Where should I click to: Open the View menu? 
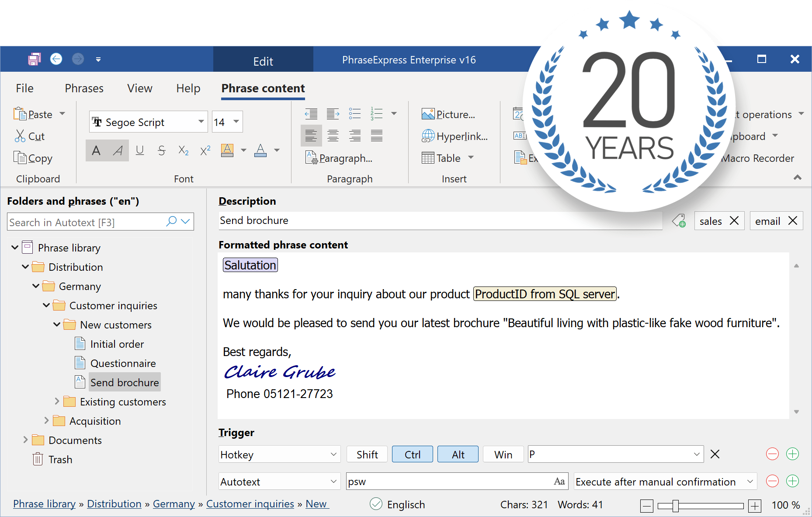point(140,88)
